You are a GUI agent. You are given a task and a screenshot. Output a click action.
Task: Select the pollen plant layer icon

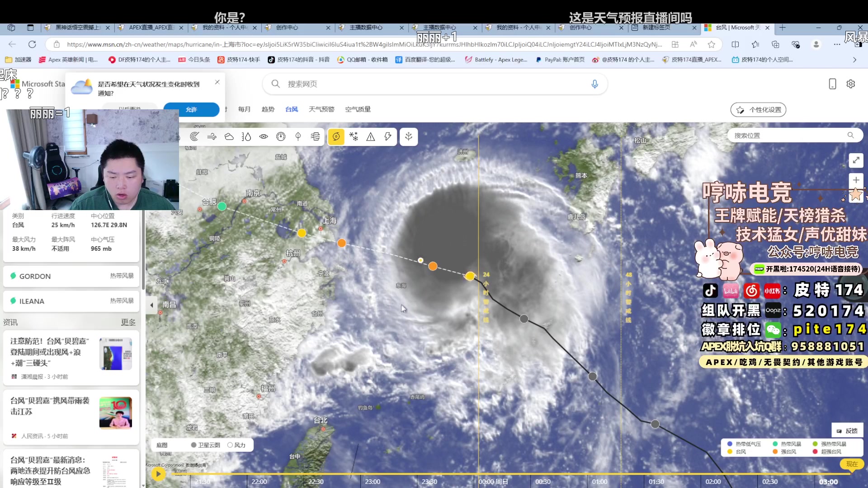[x=409, y=136]
